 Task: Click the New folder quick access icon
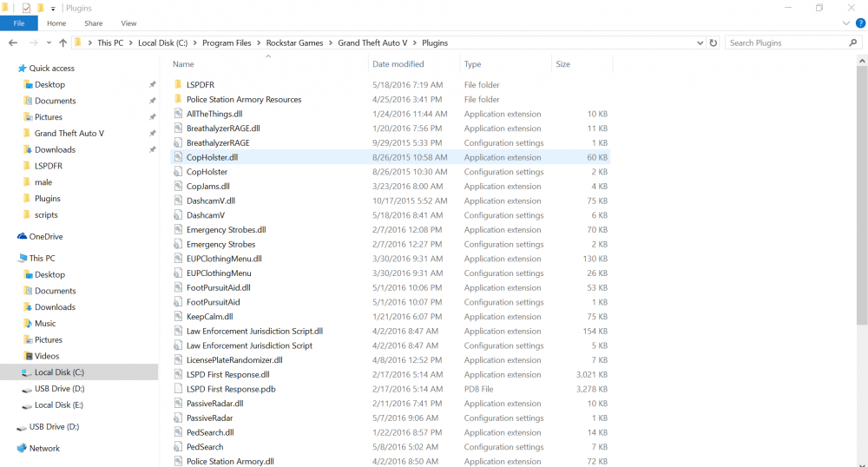pyautogui.click(x=41, y=8)
